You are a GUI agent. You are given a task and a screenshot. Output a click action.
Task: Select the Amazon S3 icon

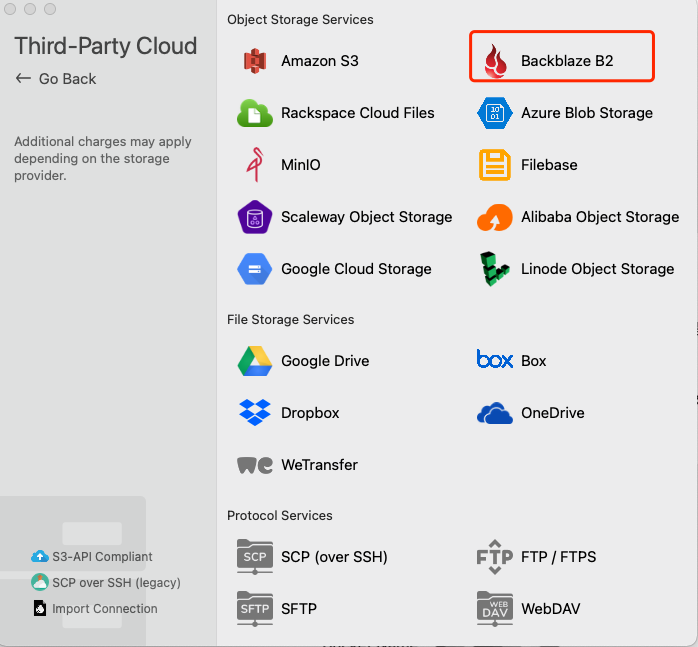[255, 61]
